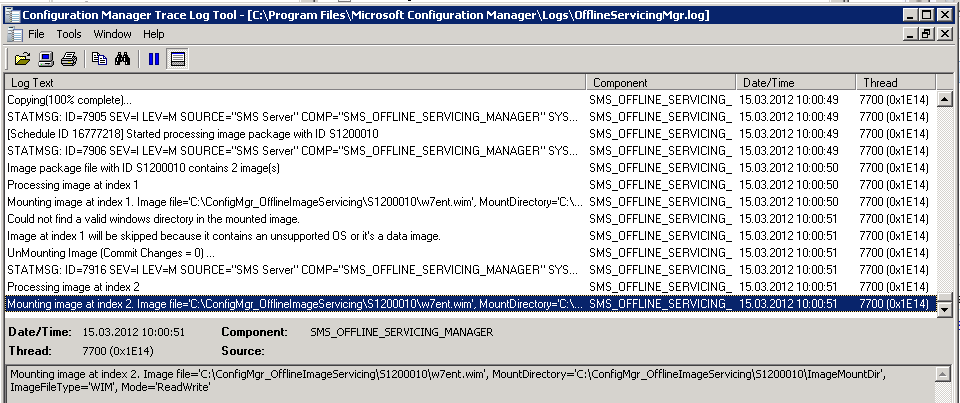Select 'Processing image at index 1' row

pyautogui.click(x=471, y=184)
